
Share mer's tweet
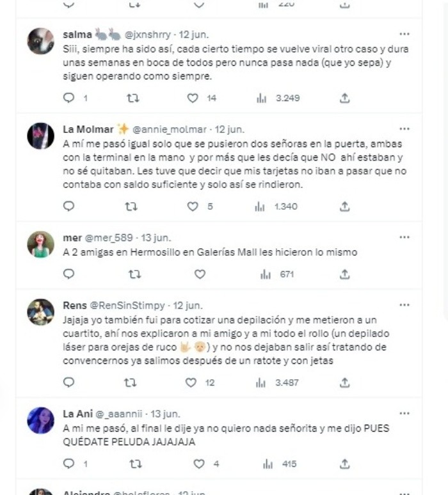point(344,274)
